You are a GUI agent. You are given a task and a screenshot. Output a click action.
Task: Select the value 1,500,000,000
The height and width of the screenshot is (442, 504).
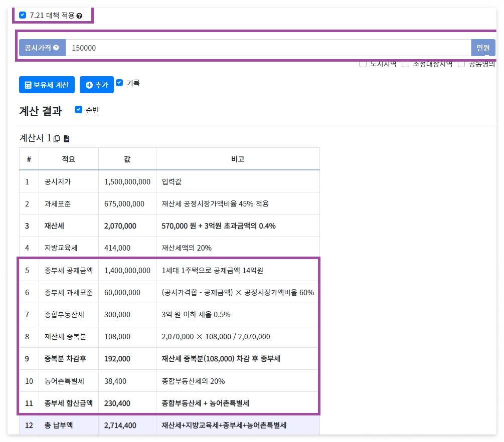pyautogui.click(x=127, y=182)
